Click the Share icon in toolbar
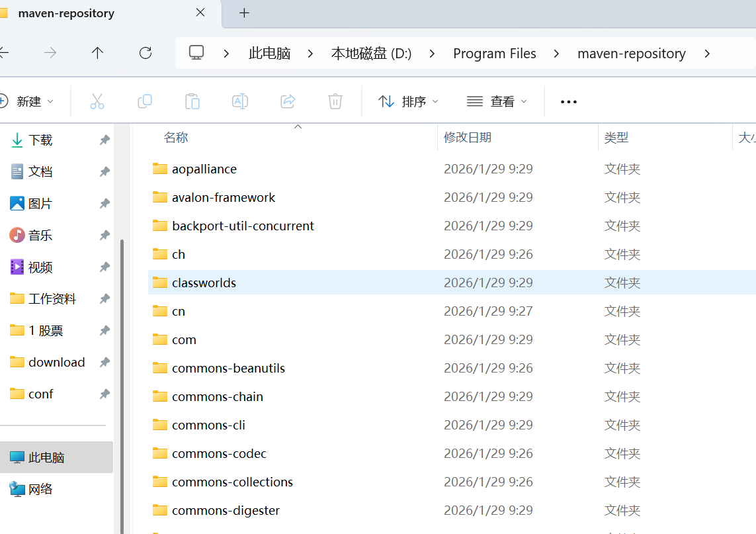756x534 pixels. 288,101
